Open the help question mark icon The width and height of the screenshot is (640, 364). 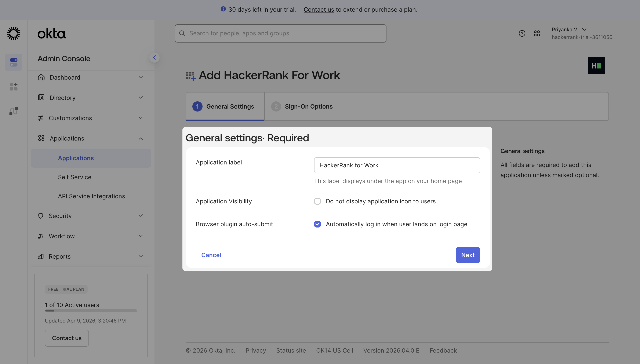(x=522, y=33)
